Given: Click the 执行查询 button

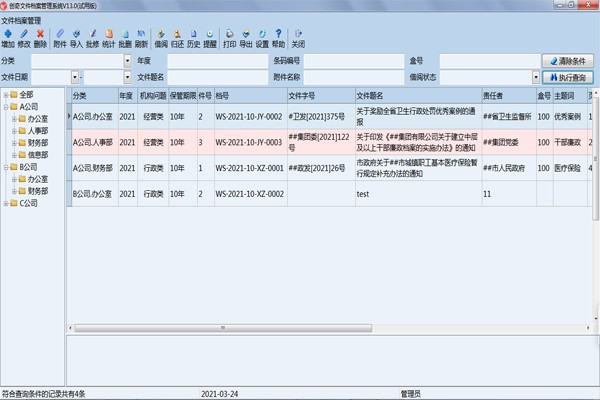Looking at the screenshot, I should point(568,77).
